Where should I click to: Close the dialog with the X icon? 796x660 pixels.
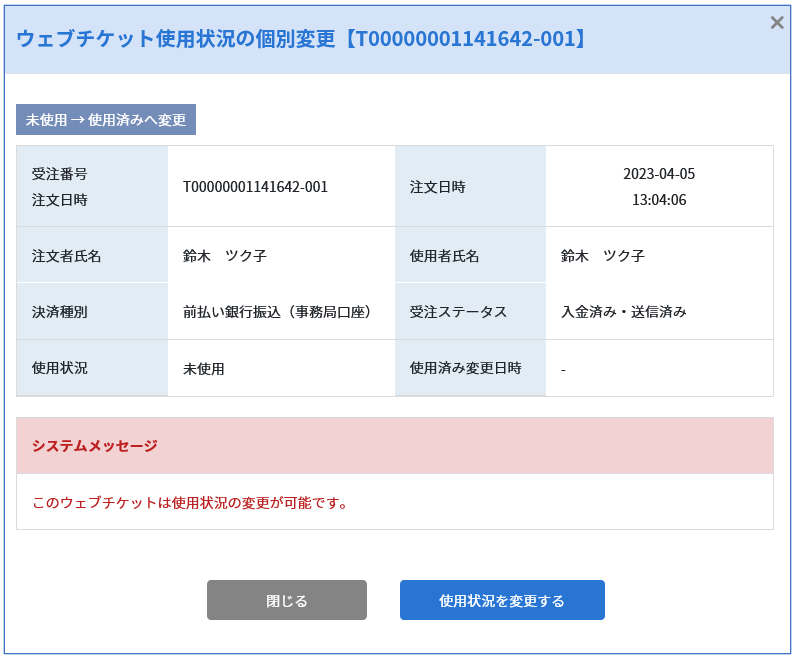776,22
